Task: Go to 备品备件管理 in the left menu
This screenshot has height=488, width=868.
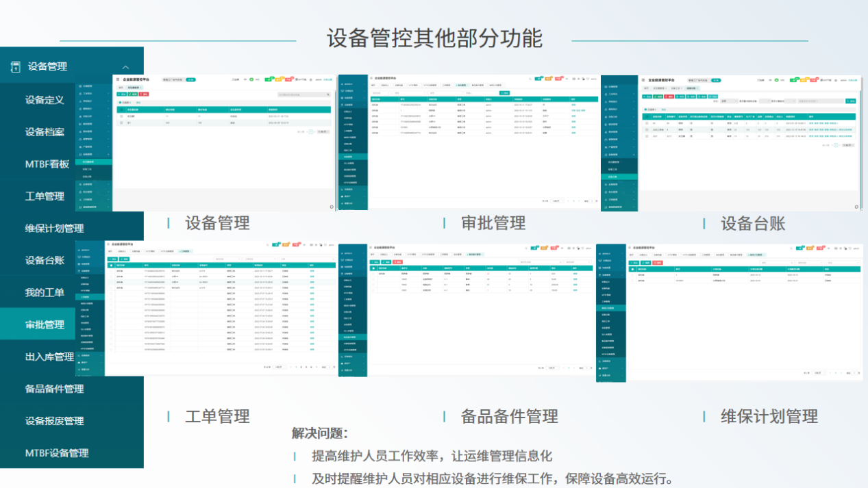Action: [x=55, y=389]
